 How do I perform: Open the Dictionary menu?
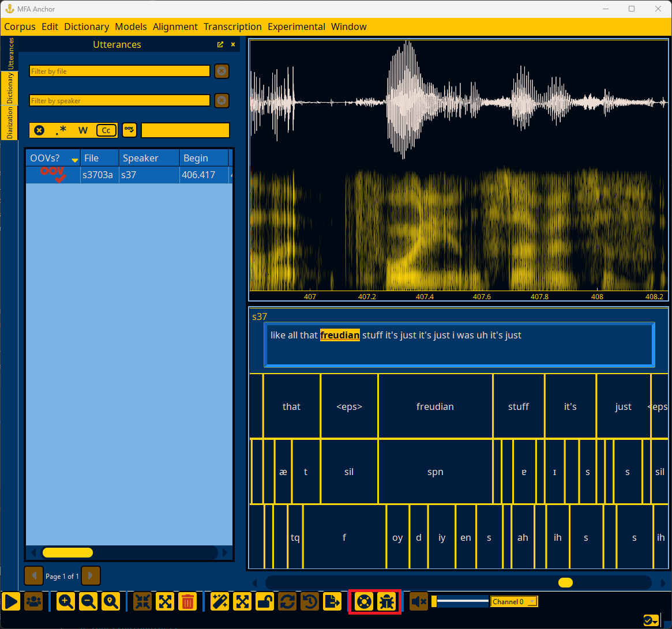pos(87,27)
